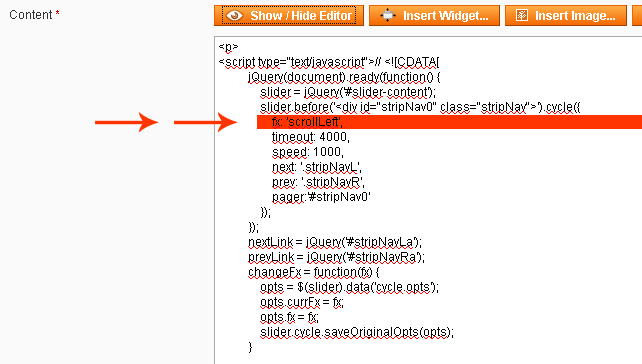Click the slider.before stripNav0 line
This screenshot has width=642, height=364.
(x=420, y=107)
